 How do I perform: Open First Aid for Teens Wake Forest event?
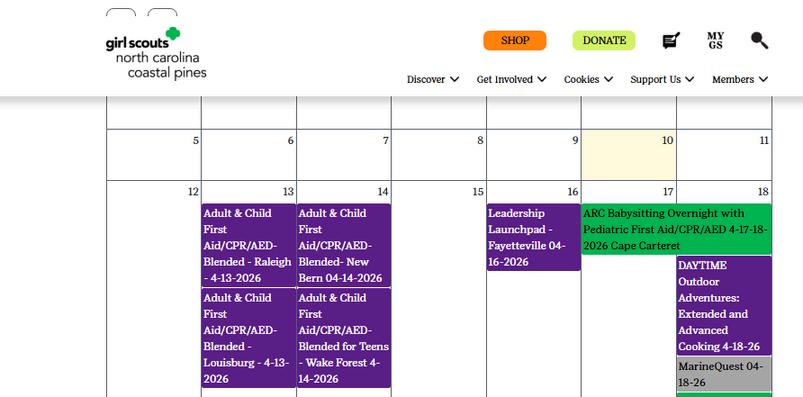pos(344,338)
